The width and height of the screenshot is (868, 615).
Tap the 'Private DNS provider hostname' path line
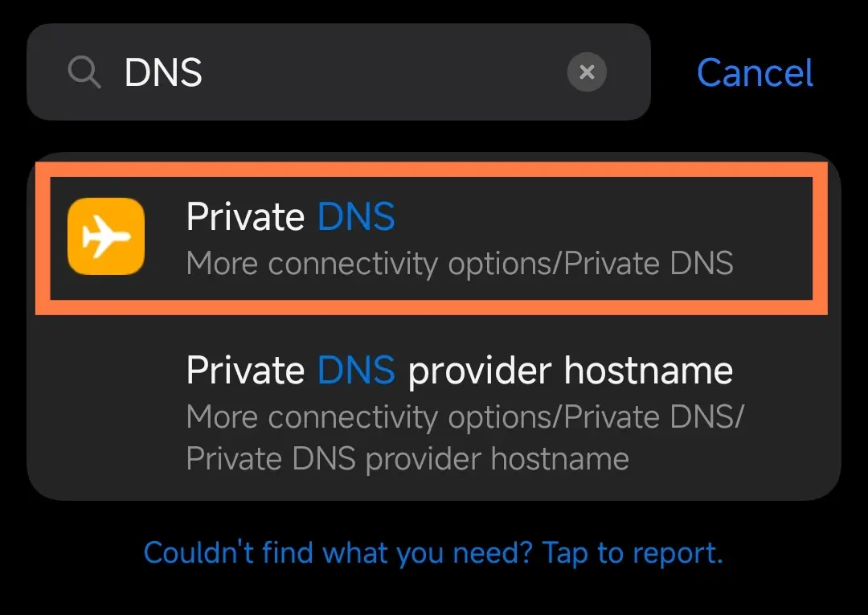407,460
